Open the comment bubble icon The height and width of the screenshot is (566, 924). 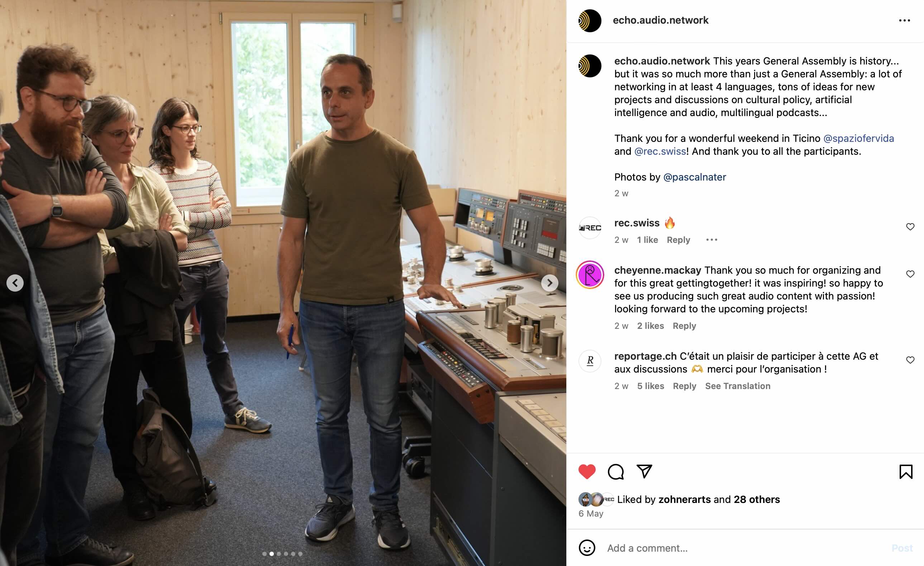616,471
